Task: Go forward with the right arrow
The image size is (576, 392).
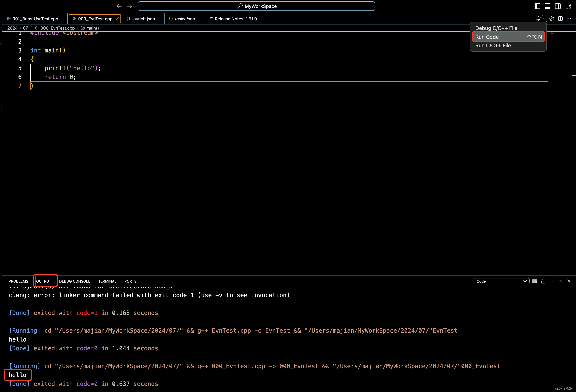Action: [x=129, y=6]
